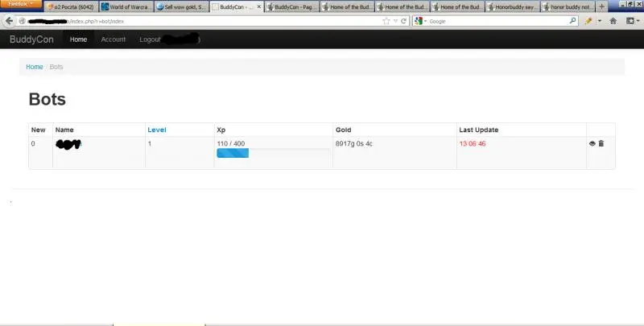Click the browser back arrow button

[10, 21]
